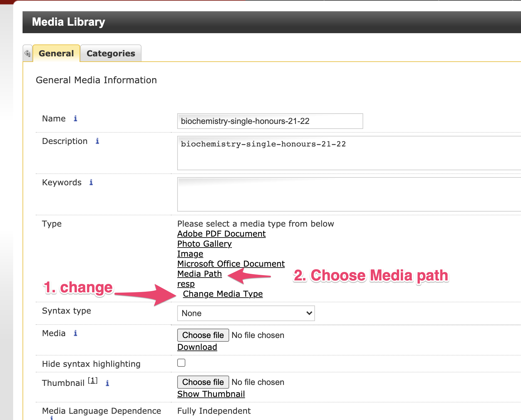Toggle the Hide syntax highlighting checkbox
This screenshot has width=521, height=420.
pos(181,363)
